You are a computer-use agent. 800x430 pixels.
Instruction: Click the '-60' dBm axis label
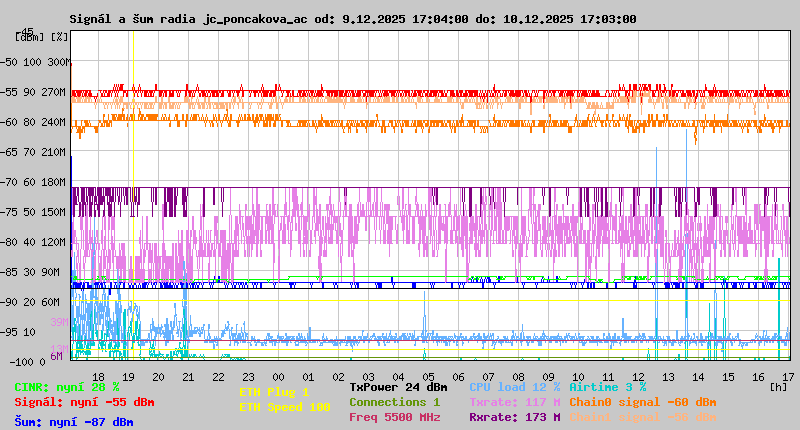coord(9,122)
